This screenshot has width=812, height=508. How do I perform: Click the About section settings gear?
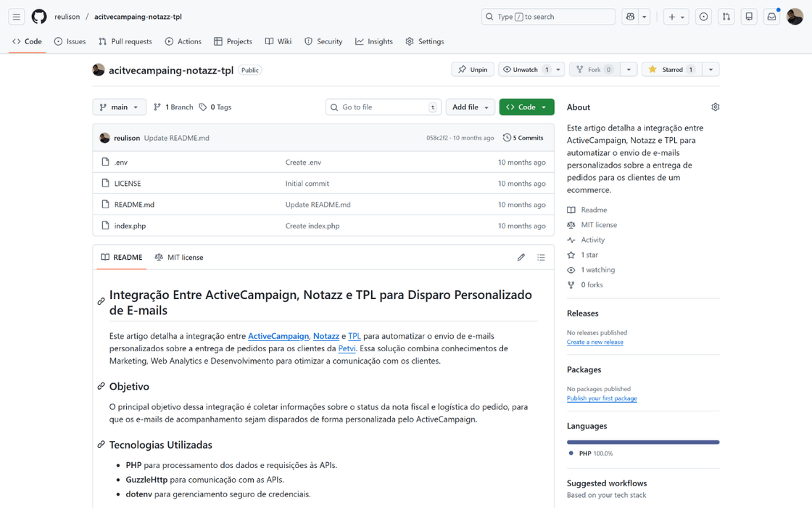(715, 106)
